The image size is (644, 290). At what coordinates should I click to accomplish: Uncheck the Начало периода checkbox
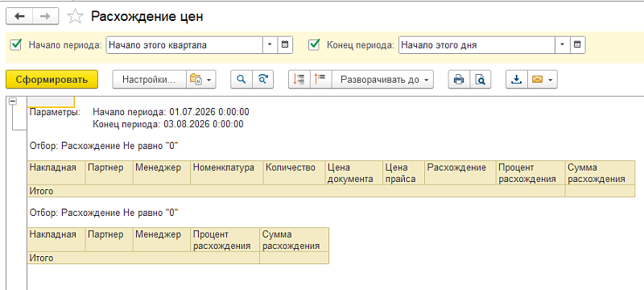16,45
